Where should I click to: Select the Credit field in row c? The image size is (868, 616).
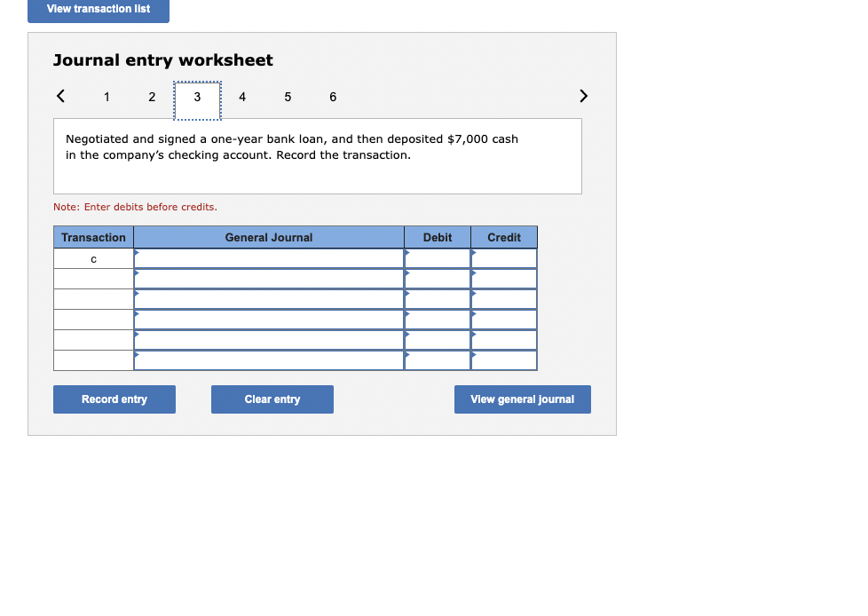tap(504, 258)
